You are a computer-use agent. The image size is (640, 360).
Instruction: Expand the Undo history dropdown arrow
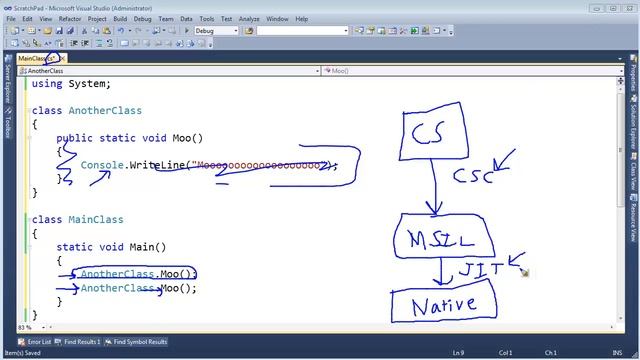[x=129, y=31]
